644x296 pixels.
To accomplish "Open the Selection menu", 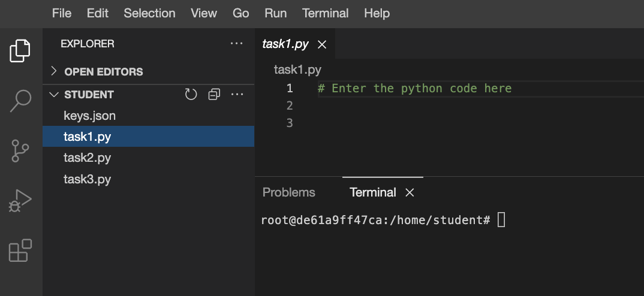I will (x=149, y=14).
